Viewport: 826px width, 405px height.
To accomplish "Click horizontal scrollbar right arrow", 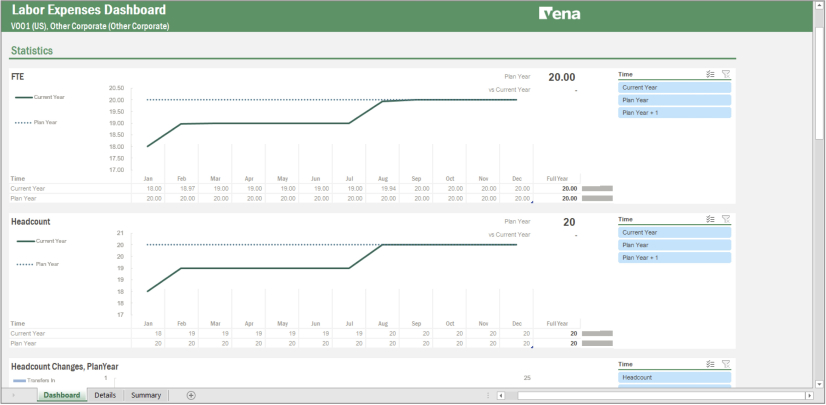I will (x=809, y=396).
